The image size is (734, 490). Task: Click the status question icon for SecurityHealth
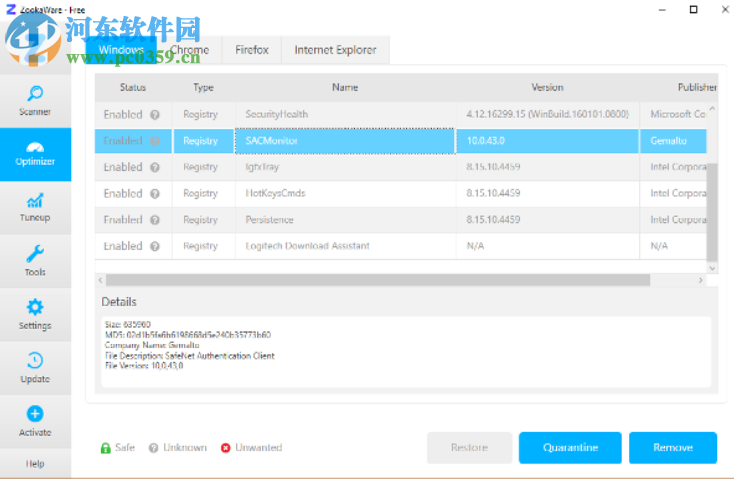(155, 115)
